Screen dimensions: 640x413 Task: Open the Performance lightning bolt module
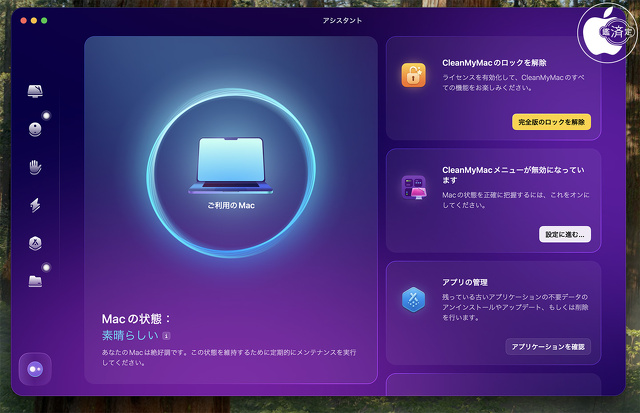tap(35, 205)
